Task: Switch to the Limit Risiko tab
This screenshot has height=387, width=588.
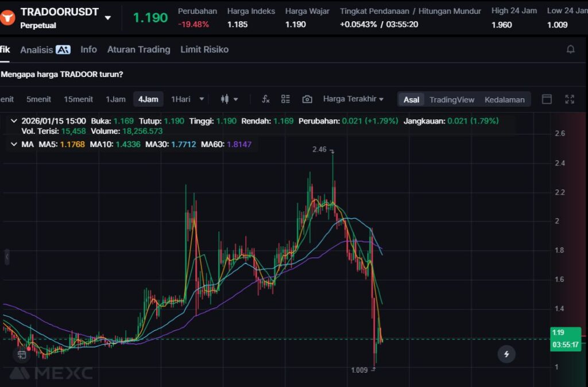Action: [x=204, y=49]
